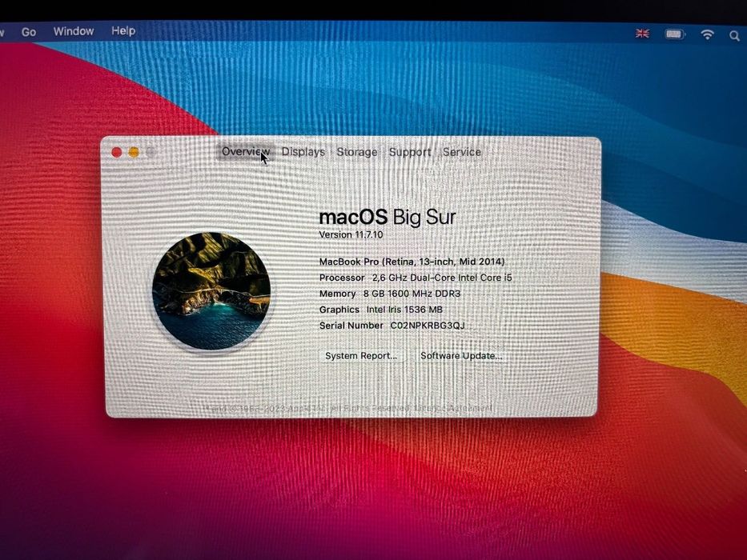The width and height of the screenshot is (747, 560).
Task: Open the Overview tab
Action: click(x=246, y=152)
